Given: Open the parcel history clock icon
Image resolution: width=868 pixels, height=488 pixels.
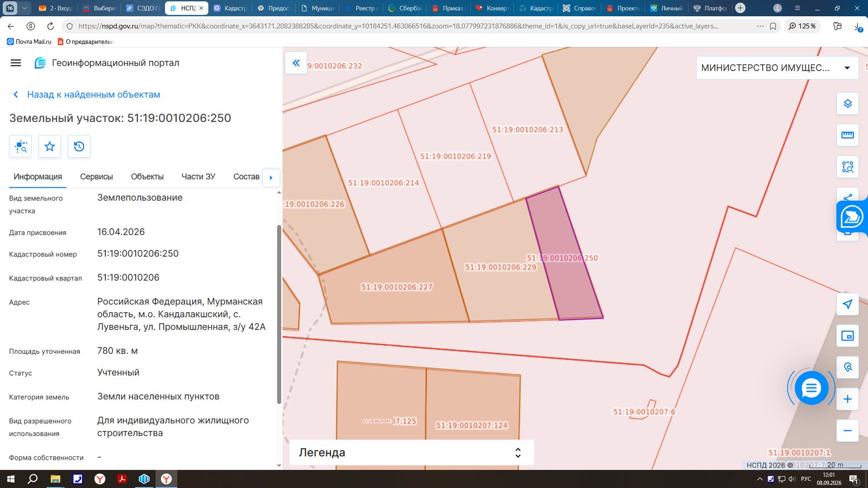Looking at the screenshot, I should [79, 146].
